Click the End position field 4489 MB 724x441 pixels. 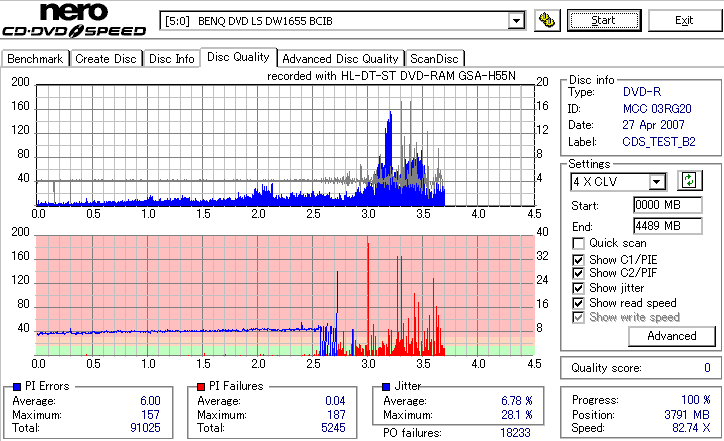(x=668, y=226)
